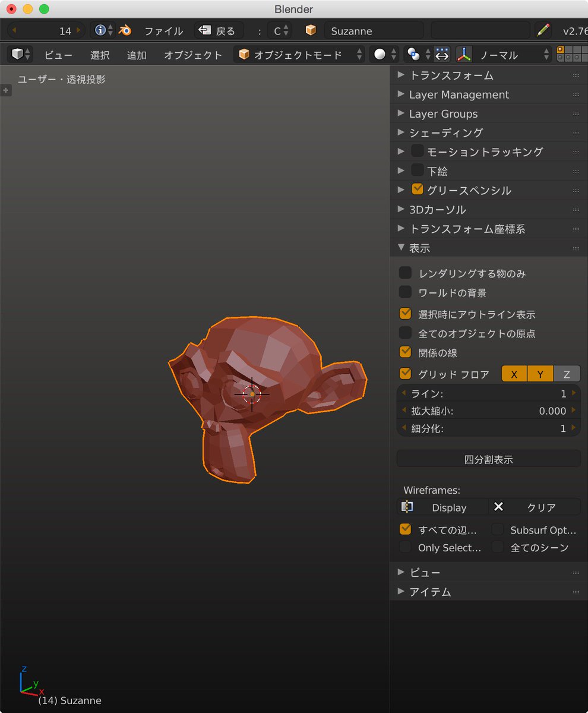
Task: Click the X icon beside クリア
Action: (x=499, y=507)
